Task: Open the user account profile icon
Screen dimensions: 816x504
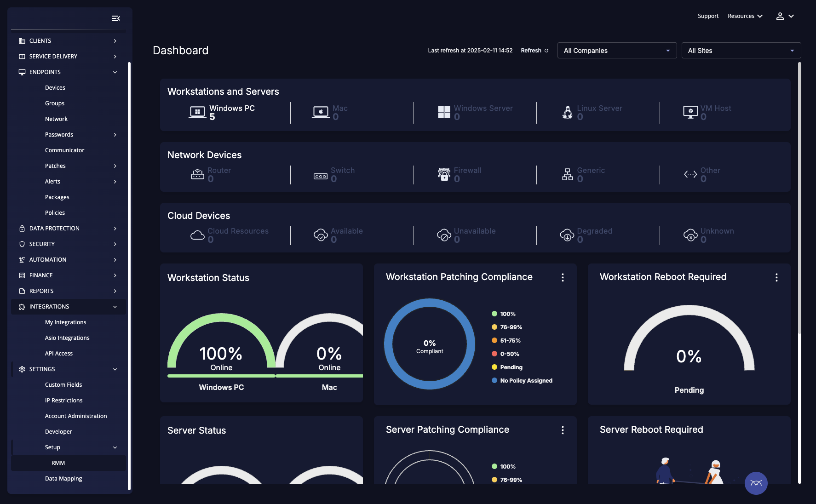Action: coord(780,16)
